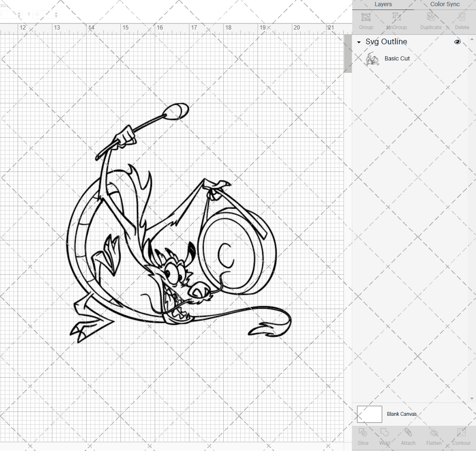Hide the Svg Outline layer visibility

457,42
